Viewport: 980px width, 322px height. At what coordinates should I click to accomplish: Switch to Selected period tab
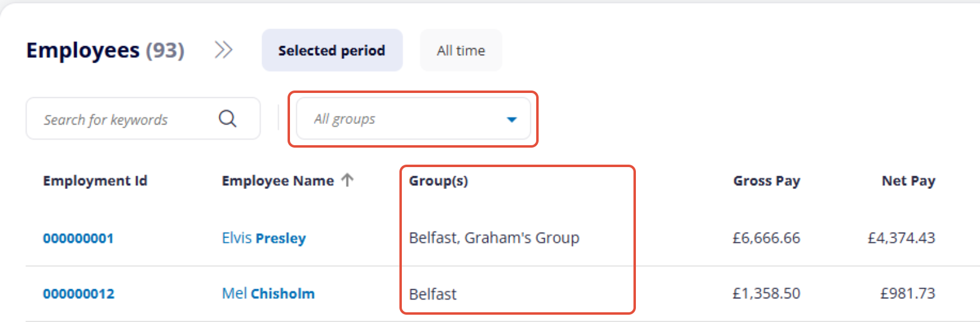(x=332, y=50)
